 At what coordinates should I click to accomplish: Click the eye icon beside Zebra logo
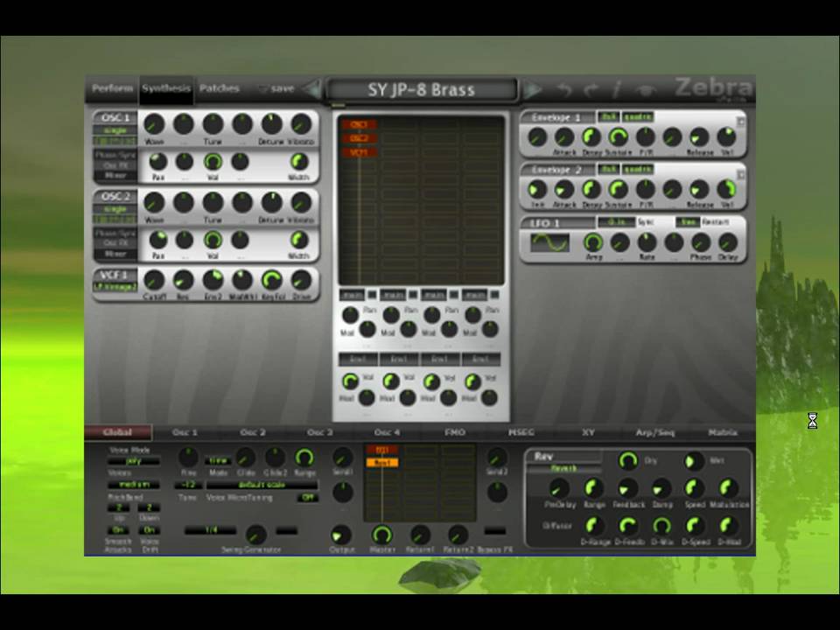(647, 90)
